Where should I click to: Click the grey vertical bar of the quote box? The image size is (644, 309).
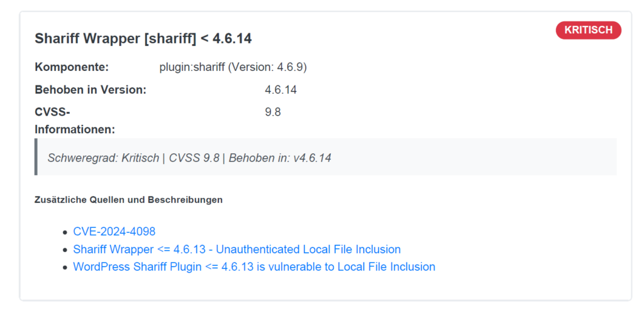(36, 156)
